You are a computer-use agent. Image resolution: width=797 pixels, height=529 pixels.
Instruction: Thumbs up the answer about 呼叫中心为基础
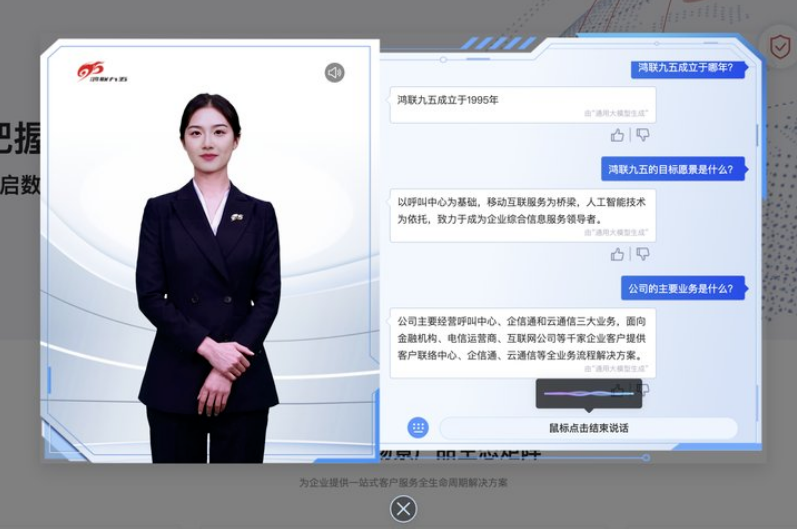[617, 254]
